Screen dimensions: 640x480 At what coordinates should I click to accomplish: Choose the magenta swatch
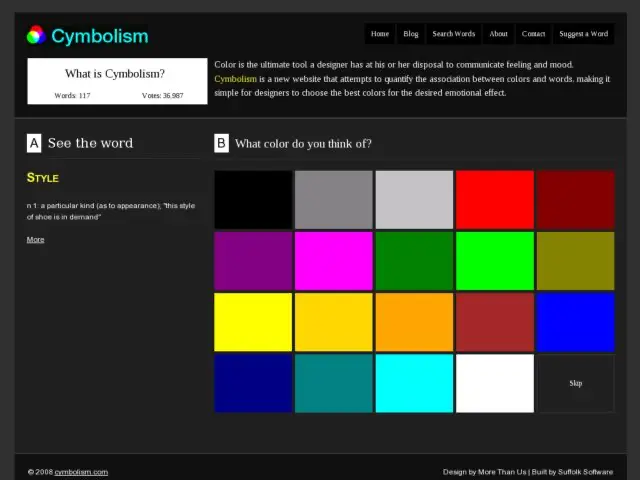tap(333, 261)
